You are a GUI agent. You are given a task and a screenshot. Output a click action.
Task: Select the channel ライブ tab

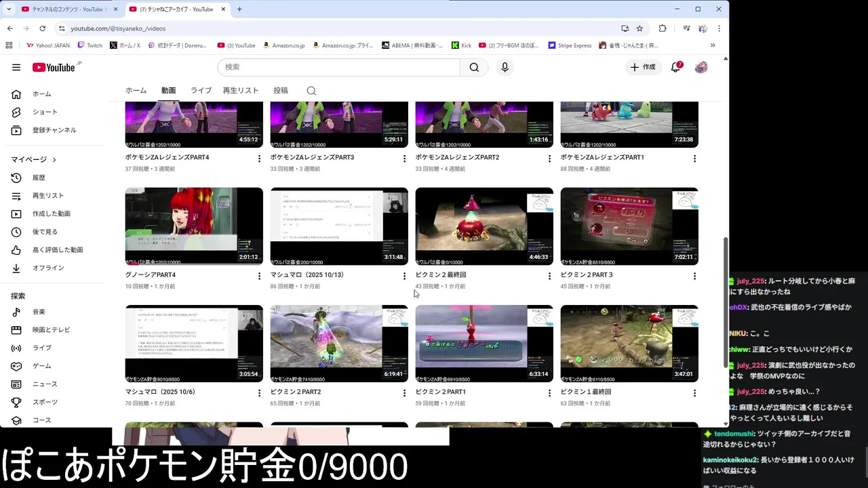[x=201, y=91]
